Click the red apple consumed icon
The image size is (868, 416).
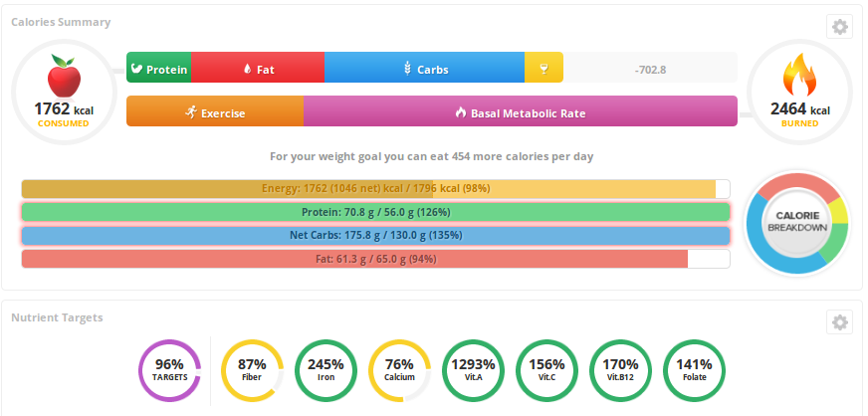pyautogui.click(x=64, y=77)
